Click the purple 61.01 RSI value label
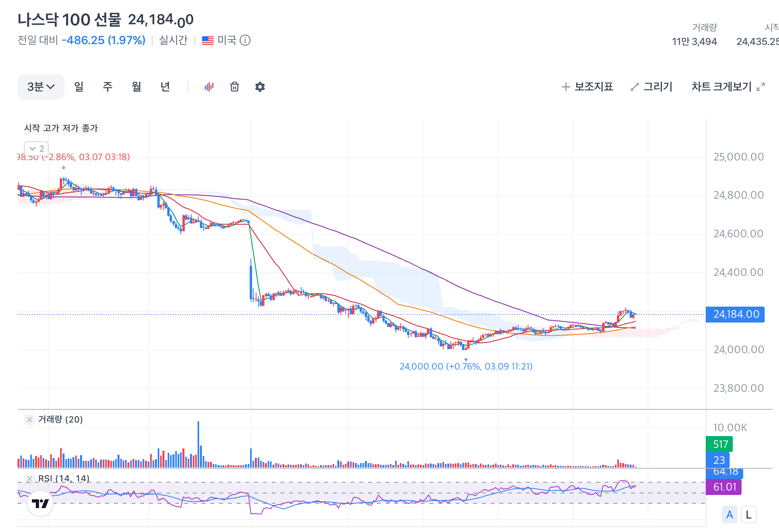779x532 pixels. coord(724,487)
